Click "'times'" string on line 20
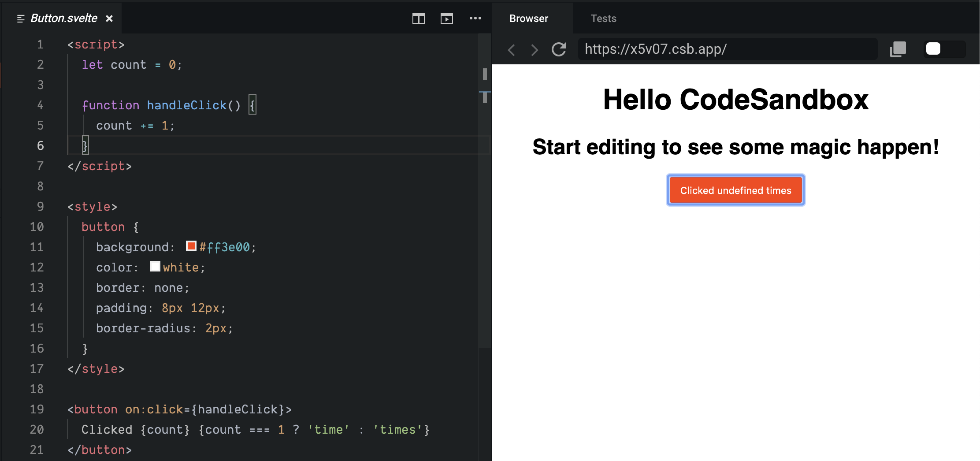980x461 pixels. click(x=398, y=430)
